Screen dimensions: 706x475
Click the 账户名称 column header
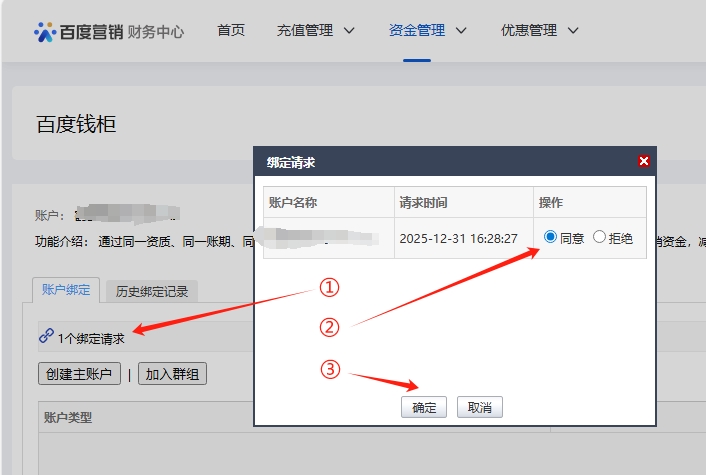[x=293, y=202]
